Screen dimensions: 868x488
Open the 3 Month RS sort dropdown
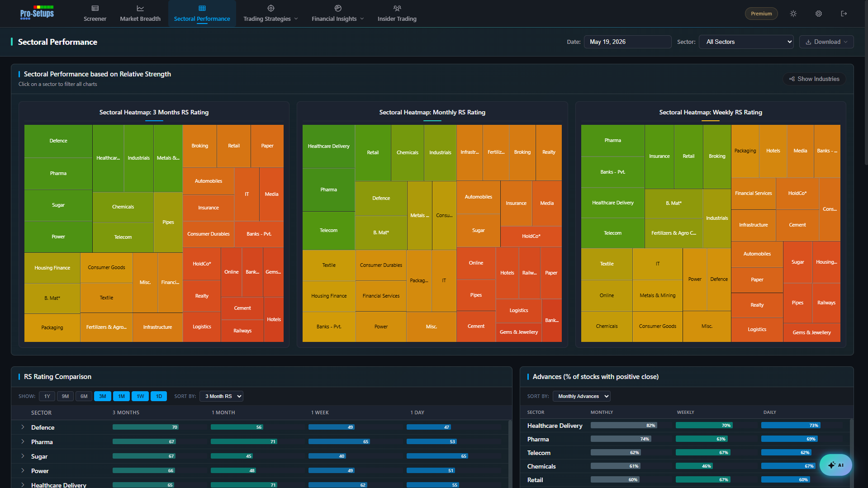click(x=221, y=396)
